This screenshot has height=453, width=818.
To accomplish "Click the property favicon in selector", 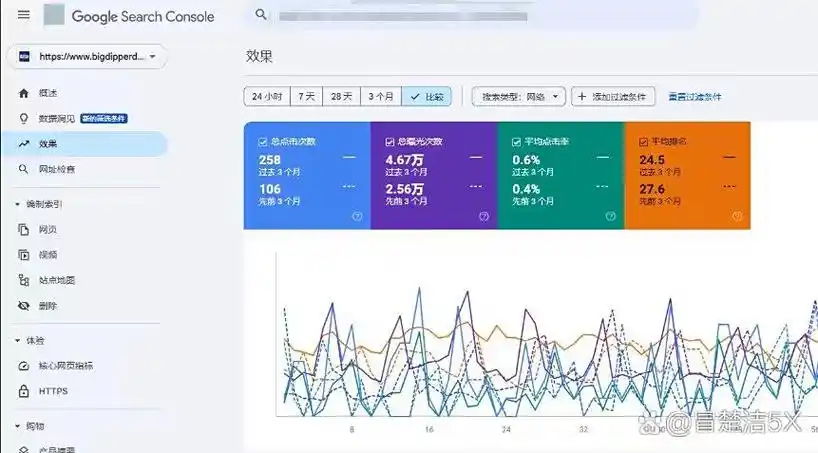I will click(24, 56).
